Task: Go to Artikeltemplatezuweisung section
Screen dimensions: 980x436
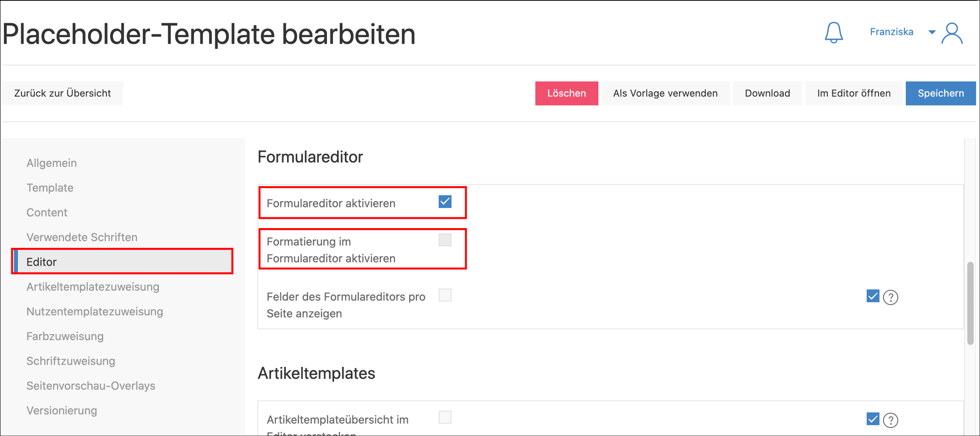Action: (x=93, y=287)
